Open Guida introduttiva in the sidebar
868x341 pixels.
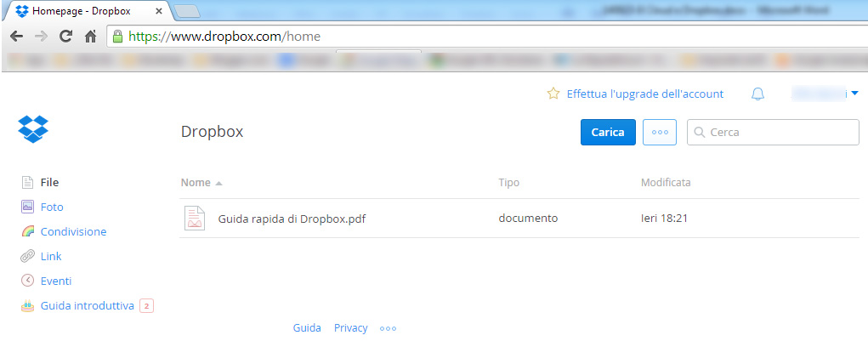tap(88, 305)
